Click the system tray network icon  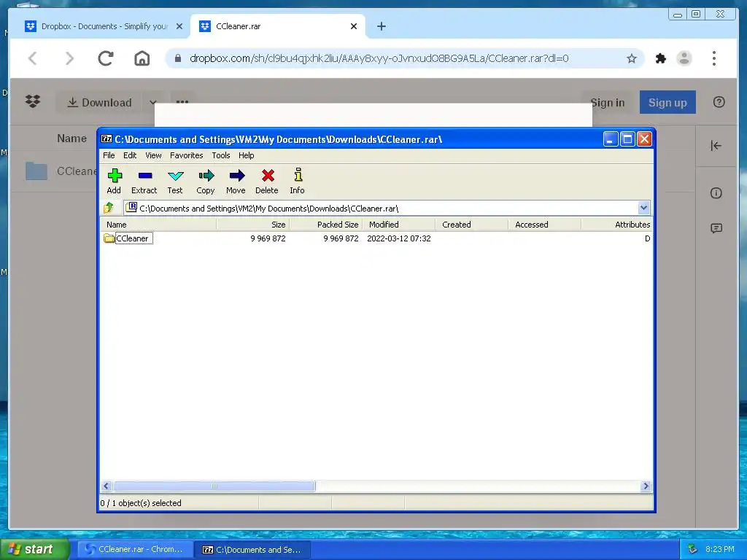pos(692,549)
